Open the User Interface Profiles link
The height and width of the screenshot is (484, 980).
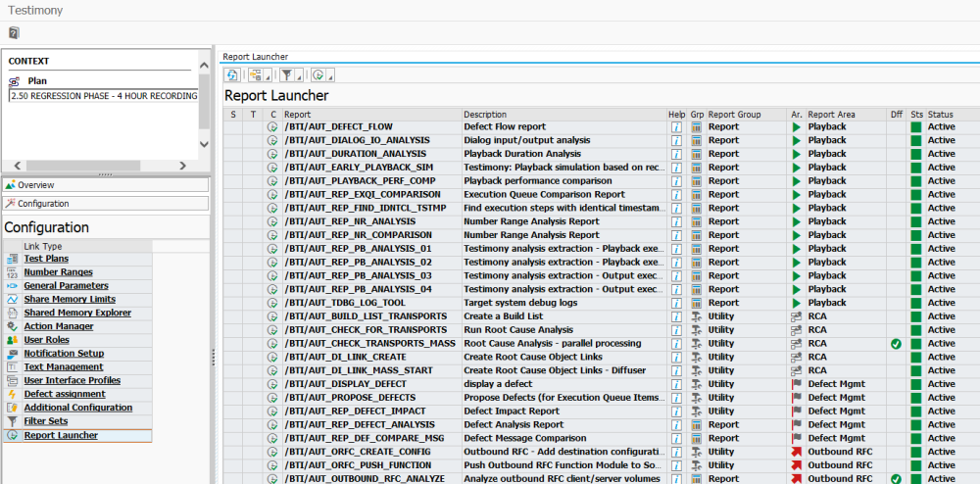point(72,380)
